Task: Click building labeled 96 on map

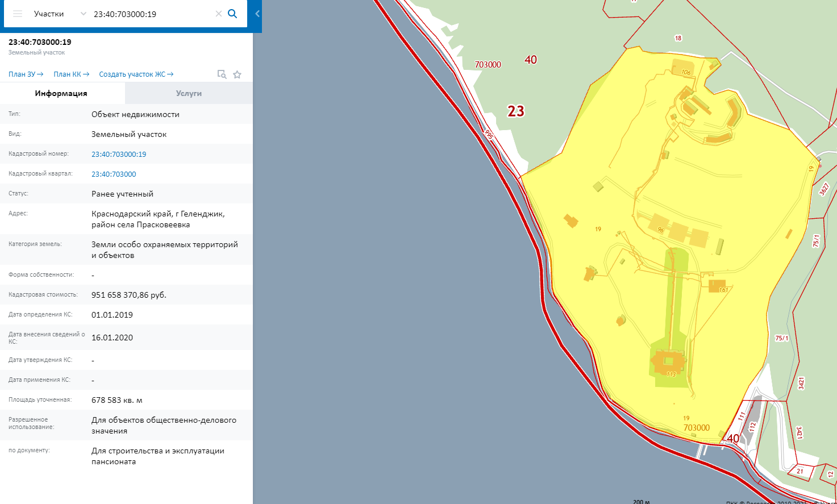Action: click(660, 225)
